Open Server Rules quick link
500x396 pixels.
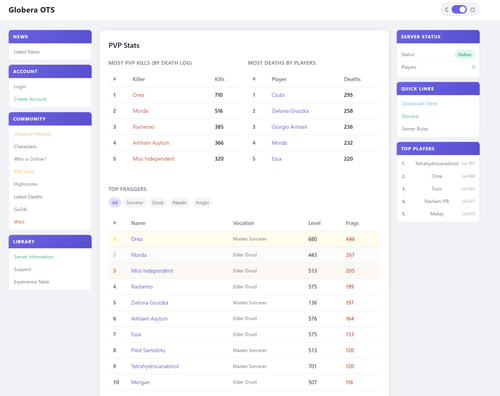[415, 129]
